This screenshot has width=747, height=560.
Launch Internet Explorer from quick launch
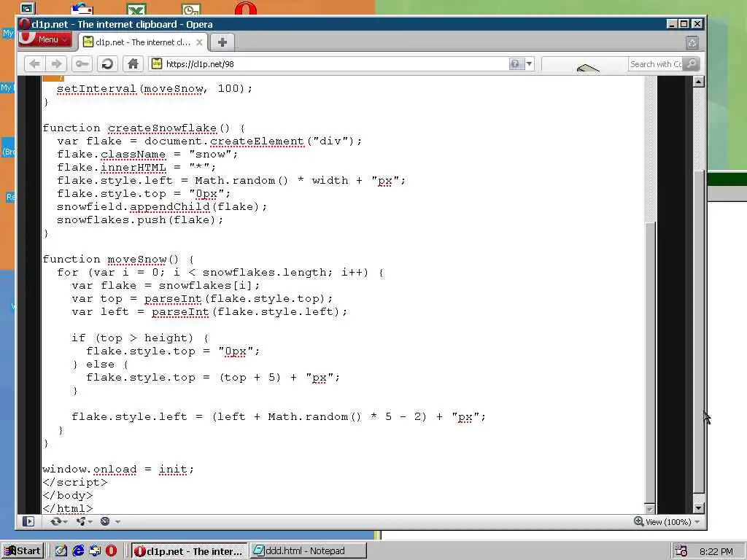point(78,551)
